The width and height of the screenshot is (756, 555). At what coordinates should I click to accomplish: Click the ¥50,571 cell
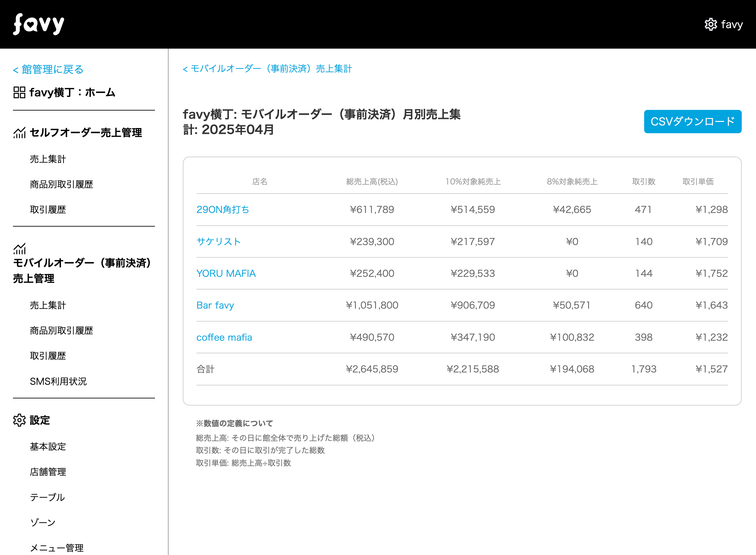tap(572, 305)
